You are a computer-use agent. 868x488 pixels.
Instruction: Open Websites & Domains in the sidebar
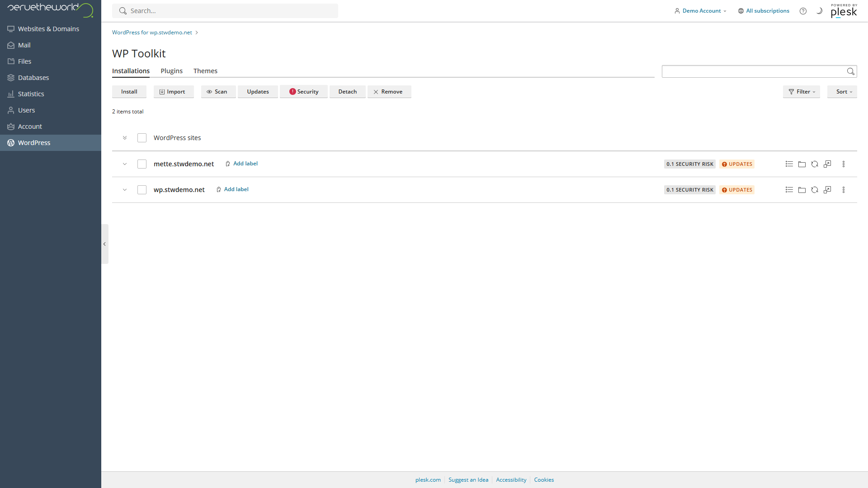click(x=51, y=29)
